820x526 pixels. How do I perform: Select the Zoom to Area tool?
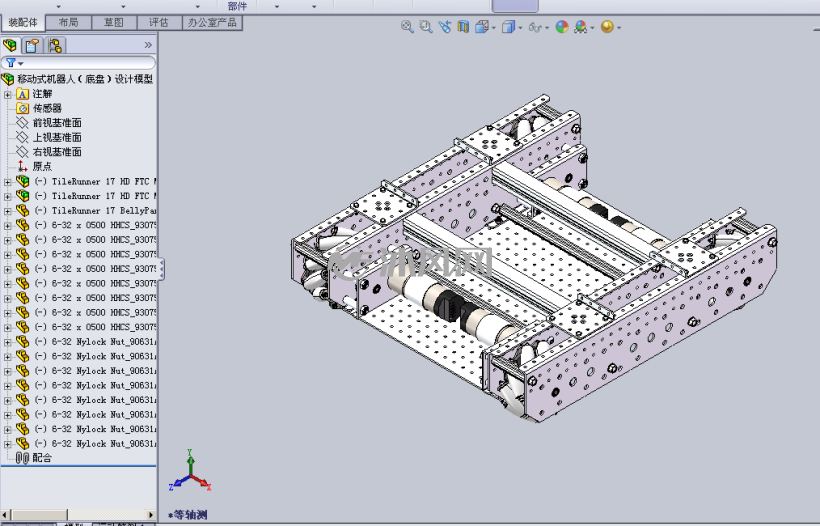pyautogui.click(x=426, y=27)
